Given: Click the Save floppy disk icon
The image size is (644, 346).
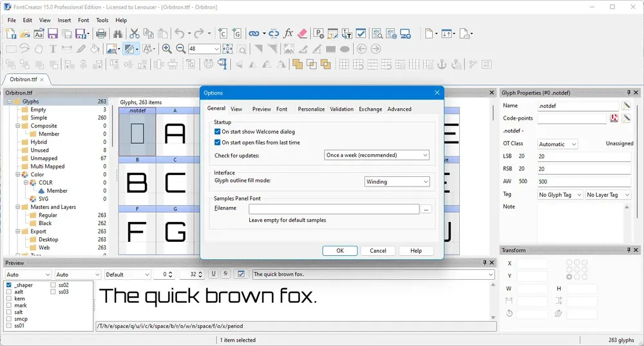Looking at the screenshot, I should point(53,33).
